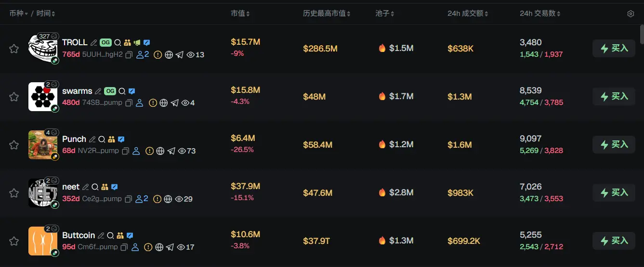Sort the list by 池子 header
644x267 pixels.
(x=384, y=13)
